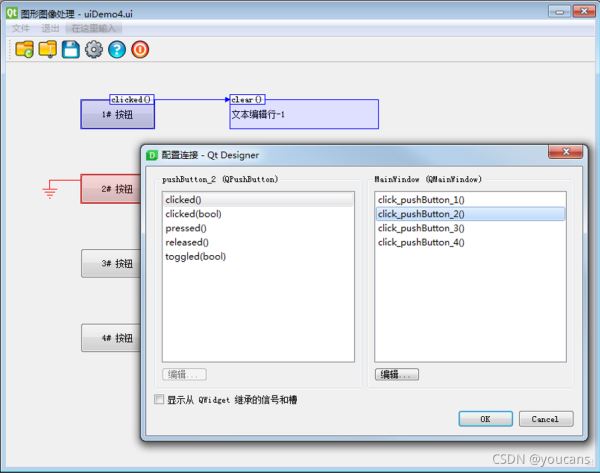Click the enabled 编辑... button under the slots list
Screen dimensions: 600x473
(x=397, y=374)
